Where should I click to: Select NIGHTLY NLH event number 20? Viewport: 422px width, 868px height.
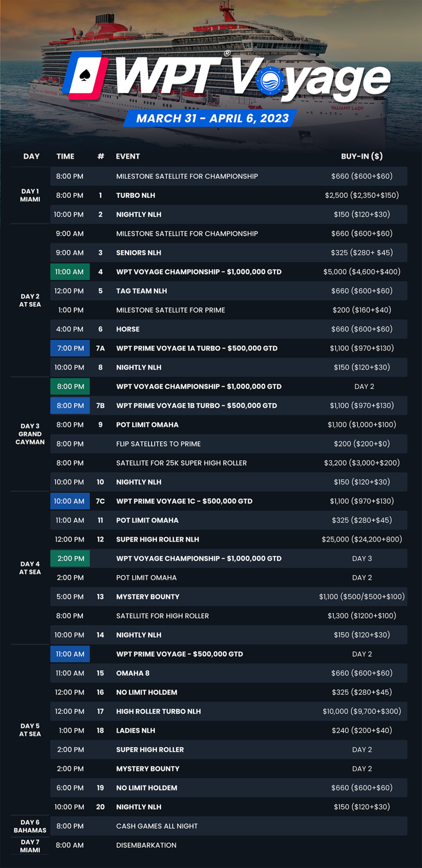pyautogui.click(x=139, y=807)
